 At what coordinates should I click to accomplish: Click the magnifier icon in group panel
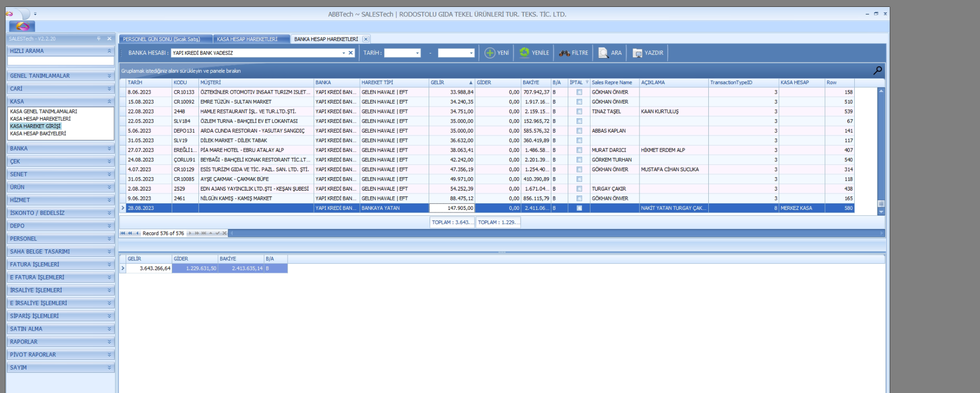(x=877, y=71)
